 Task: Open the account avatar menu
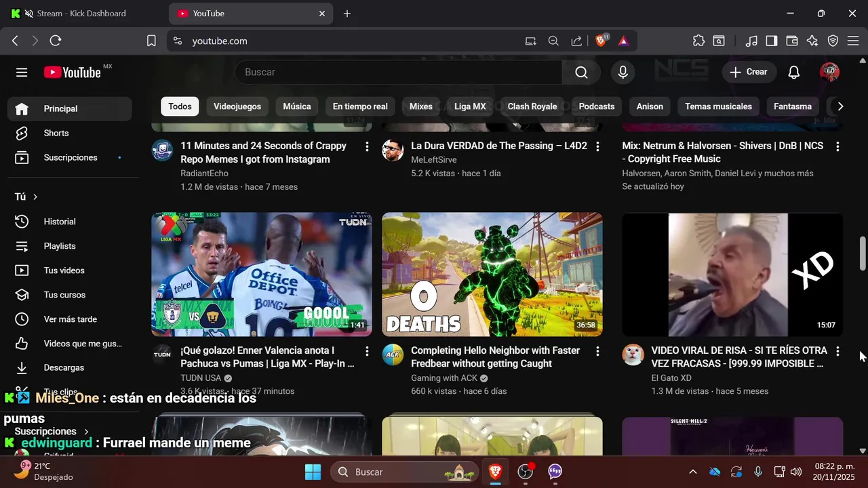(829, 72)
